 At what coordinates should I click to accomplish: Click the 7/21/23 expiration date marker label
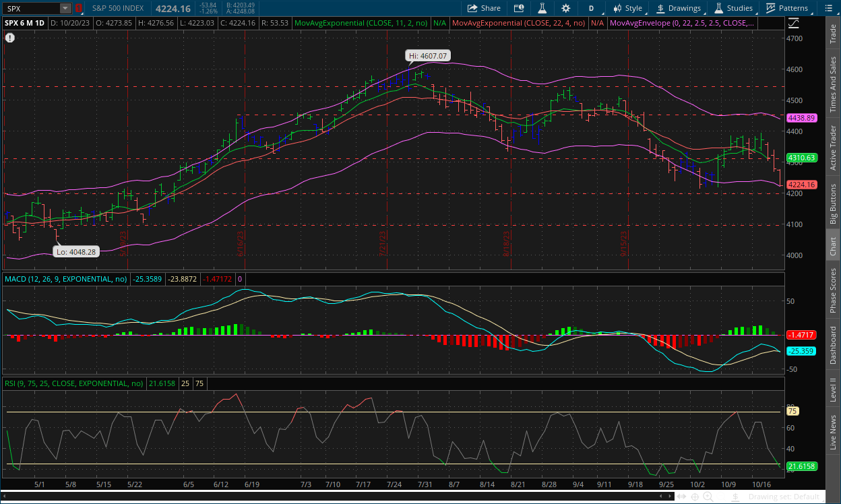(x=383, y=243)
